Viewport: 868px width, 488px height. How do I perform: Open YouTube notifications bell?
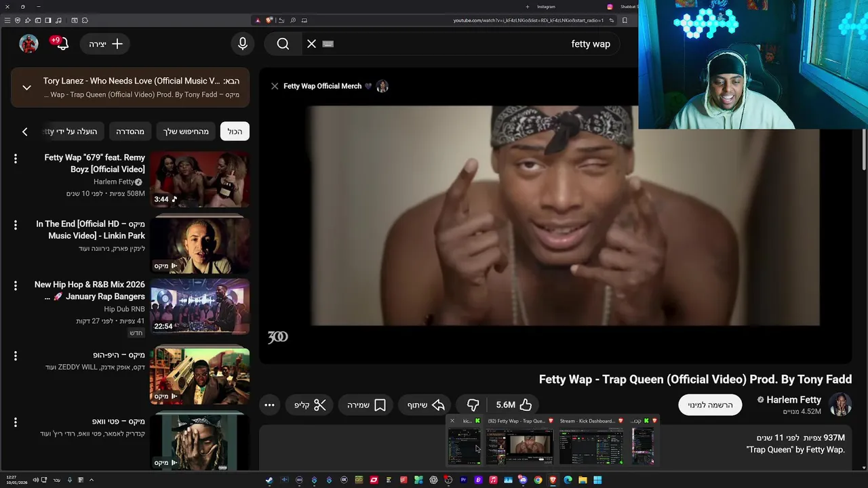[x=62, y=44]
